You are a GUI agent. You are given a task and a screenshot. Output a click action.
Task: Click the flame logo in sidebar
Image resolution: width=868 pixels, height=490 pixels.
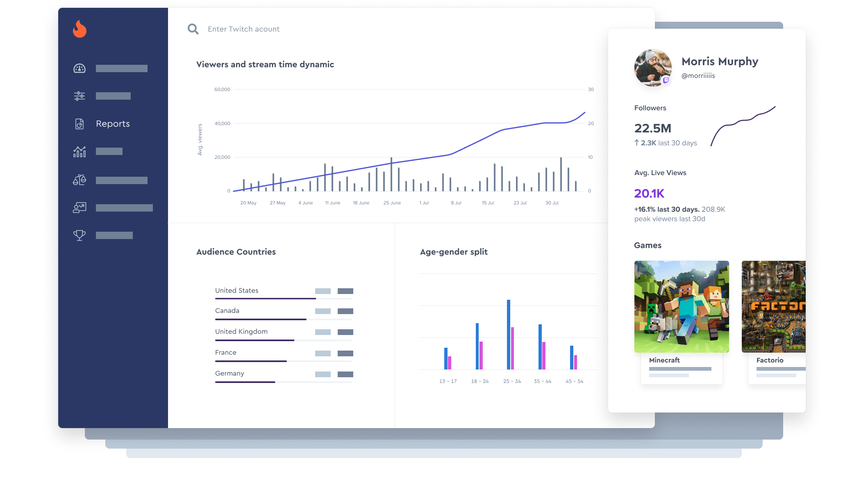(80, 29)
